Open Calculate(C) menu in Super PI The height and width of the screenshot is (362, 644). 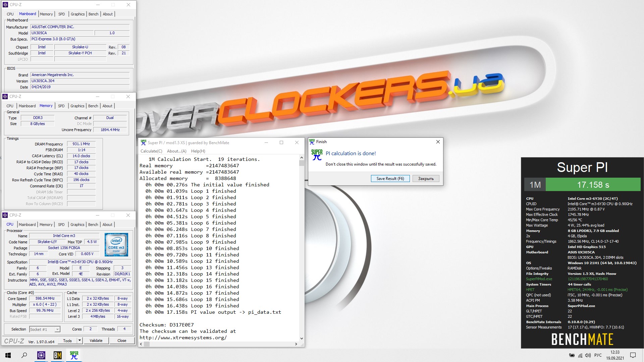(x=151, y=151)
